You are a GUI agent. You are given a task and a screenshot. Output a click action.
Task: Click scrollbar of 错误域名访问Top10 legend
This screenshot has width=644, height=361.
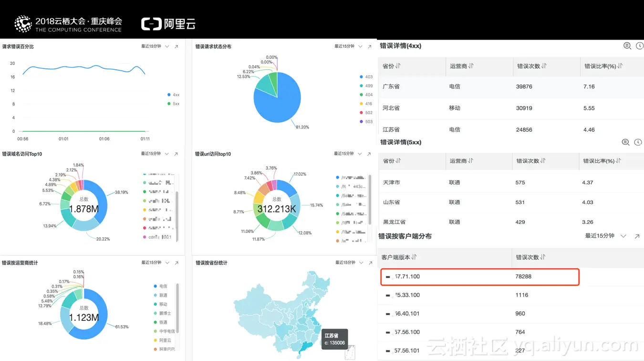[x=177, y=216]
